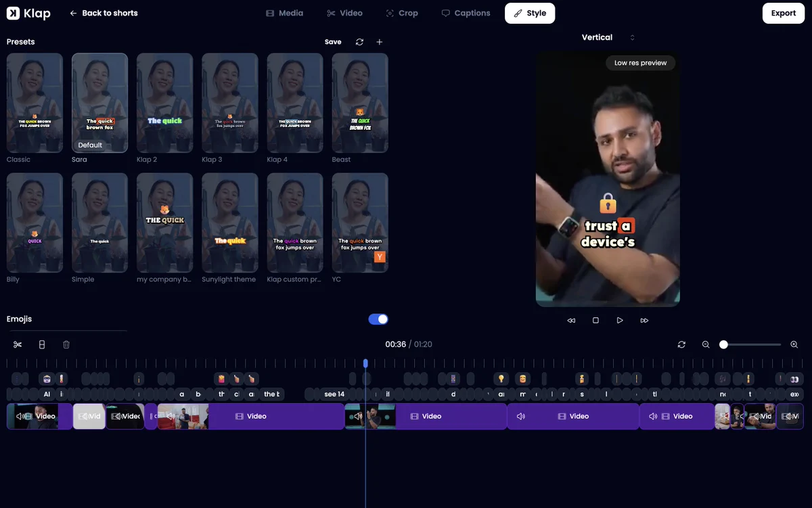Choose the Classic caption preset

[35, 103]
